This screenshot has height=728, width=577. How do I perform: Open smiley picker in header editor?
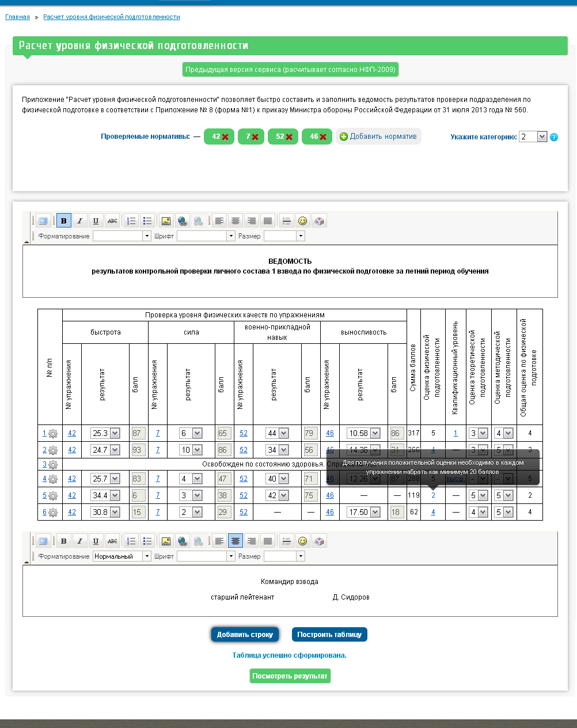point(303,221)
